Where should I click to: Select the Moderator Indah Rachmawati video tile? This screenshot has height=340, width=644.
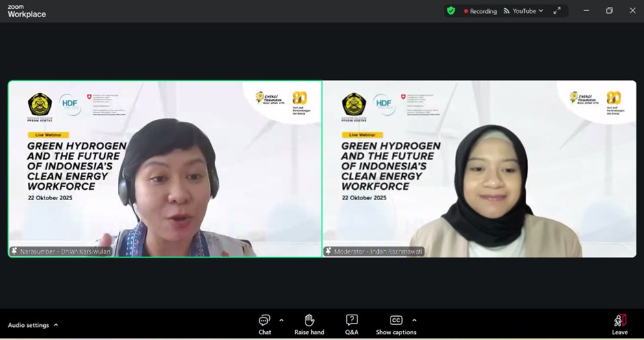[479, 169]
